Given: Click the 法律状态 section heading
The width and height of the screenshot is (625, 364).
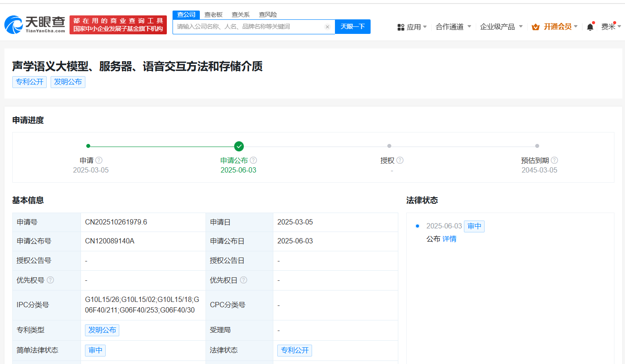Looking at the screenshot, I should coord(422,200).
